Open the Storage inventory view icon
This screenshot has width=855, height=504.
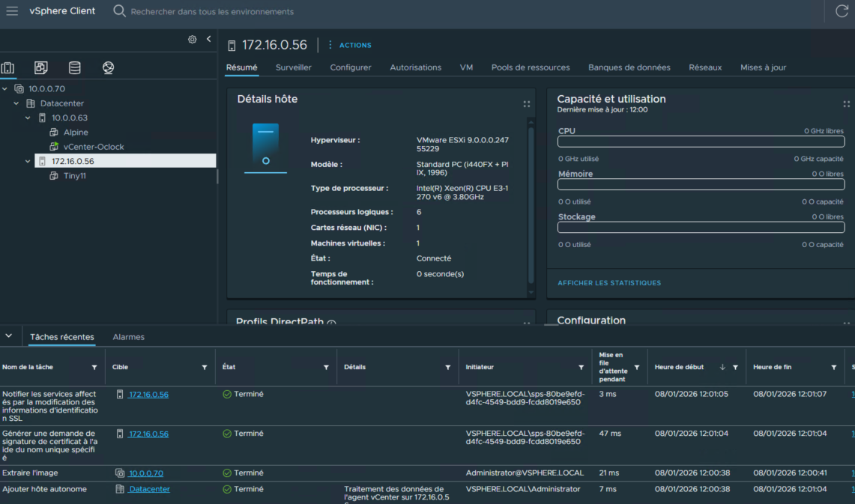tap(75, 68)
